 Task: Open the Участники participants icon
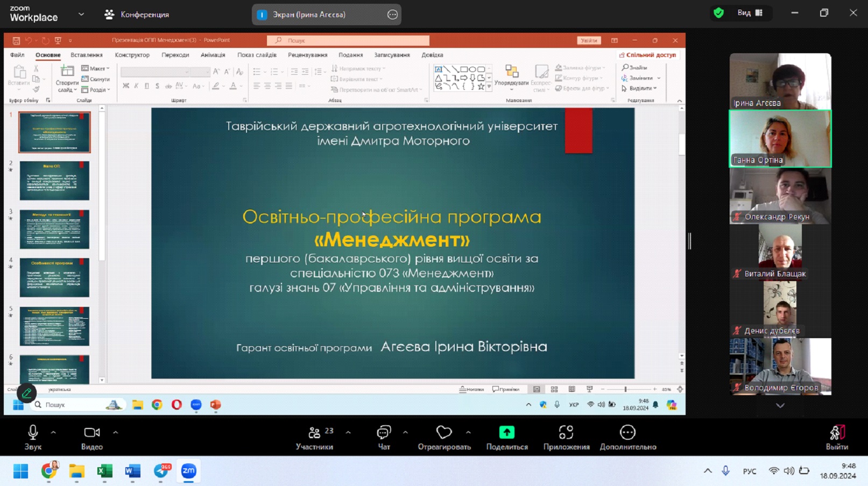[314, 432]
